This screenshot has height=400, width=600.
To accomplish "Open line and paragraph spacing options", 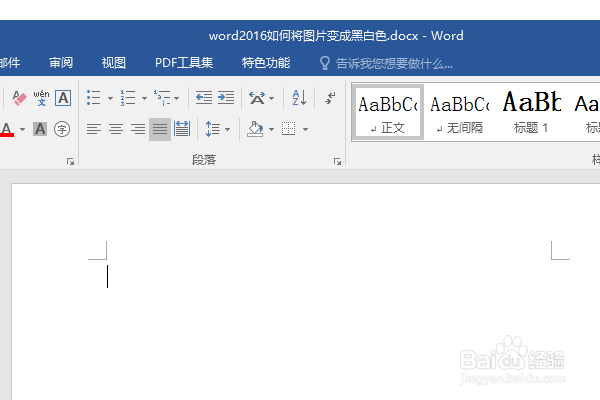I will tap(213, 129).
